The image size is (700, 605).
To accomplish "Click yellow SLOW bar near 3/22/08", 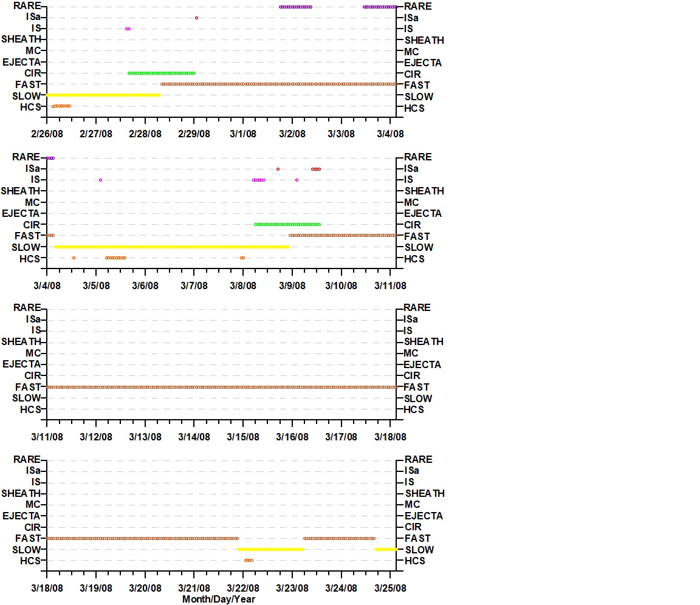I will coord(271,549).
